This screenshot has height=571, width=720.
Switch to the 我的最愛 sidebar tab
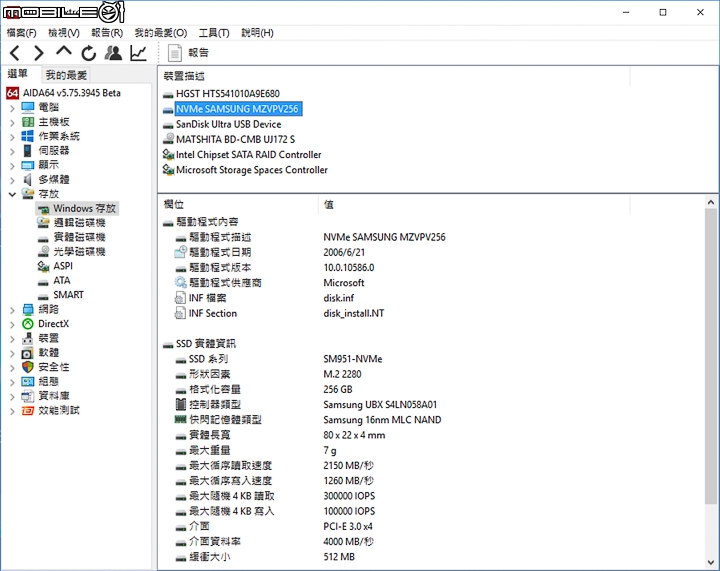tap(66, 75)
